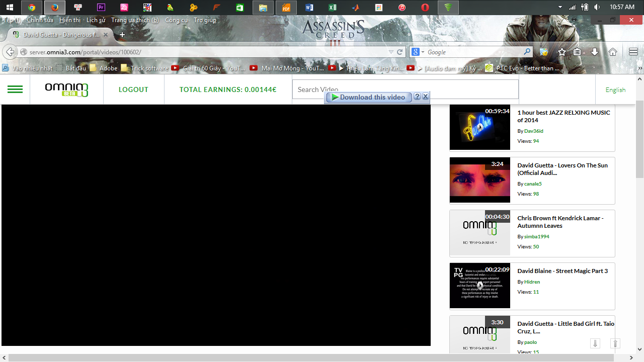Click the help question mark on download bar
This screenshot has width=644, height=362.
(x=417, y=97)
